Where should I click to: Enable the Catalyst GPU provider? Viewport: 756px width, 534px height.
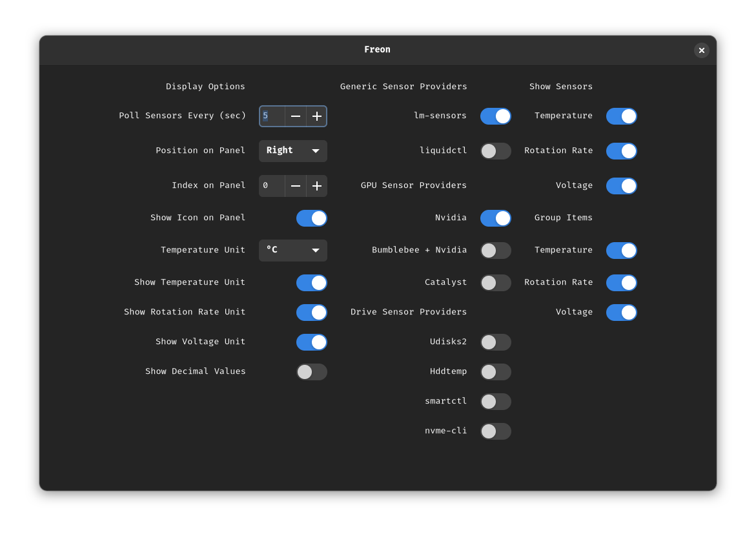pos(495,283)
